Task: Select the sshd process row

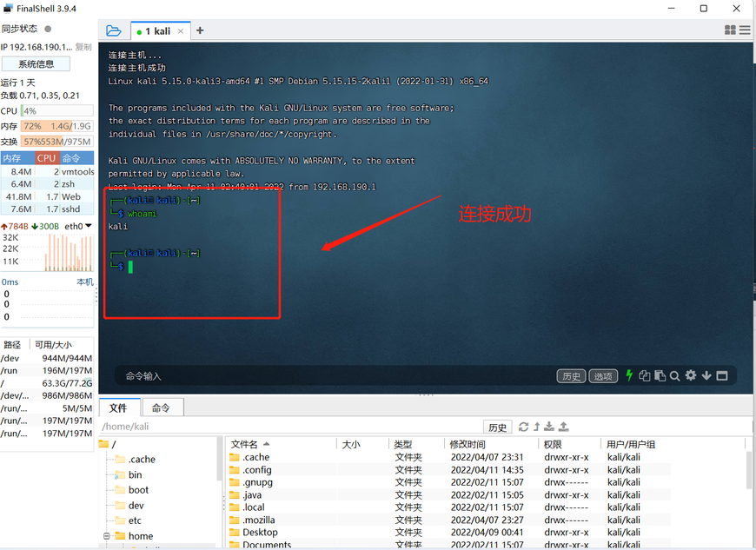Action: (x=47, y=209)
